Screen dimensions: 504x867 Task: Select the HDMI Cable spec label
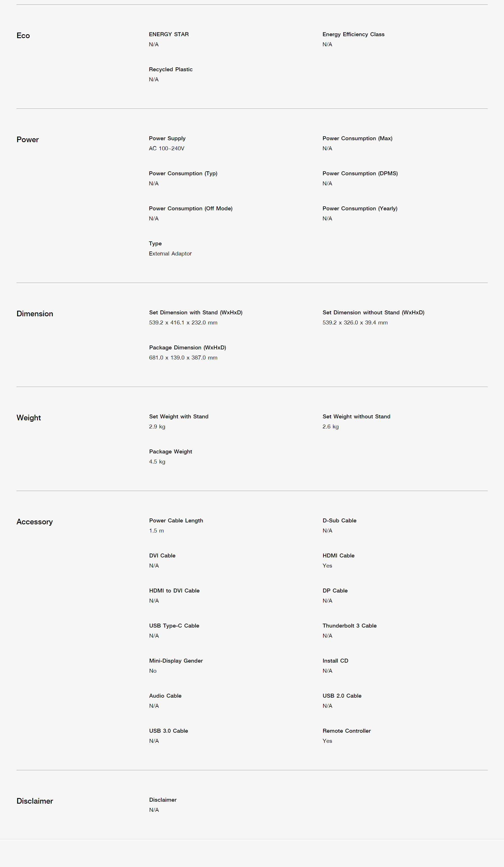click(x=338, y=556)
